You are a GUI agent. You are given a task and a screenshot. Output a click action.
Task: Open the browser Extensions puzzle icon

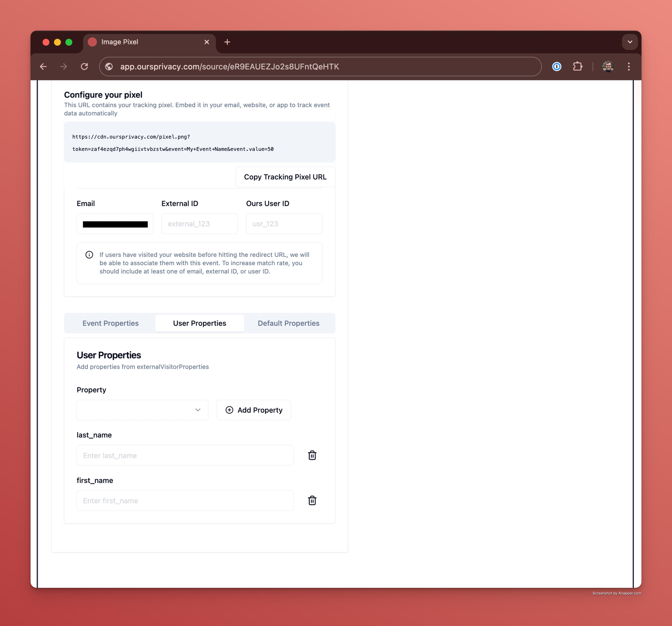click(577, 67)
